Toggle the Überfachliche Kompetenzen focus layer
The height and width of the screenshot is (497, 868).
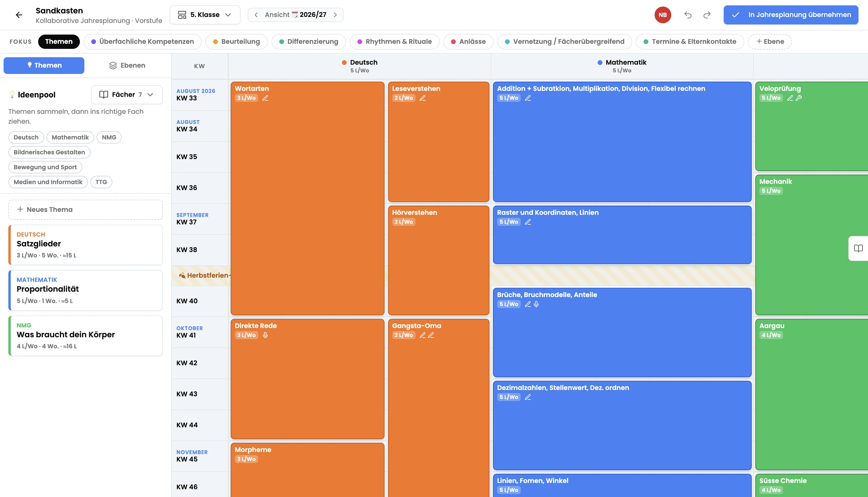tap(142, 42)
